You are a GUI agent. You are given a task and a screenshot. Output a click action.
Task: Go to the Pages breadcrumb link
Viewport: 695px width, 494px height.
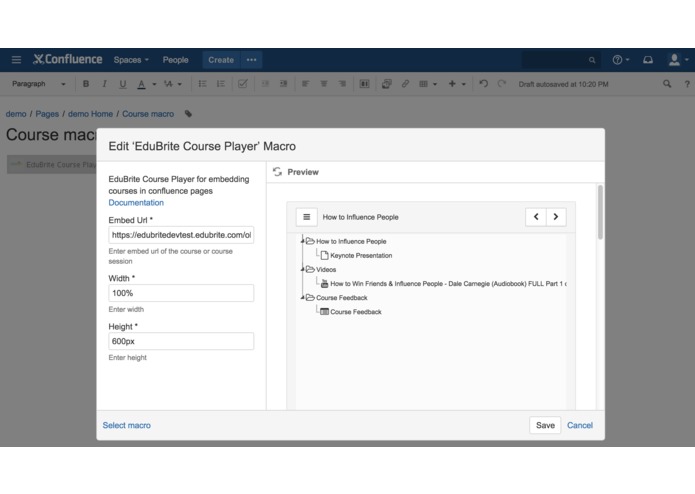coord(47,114)
